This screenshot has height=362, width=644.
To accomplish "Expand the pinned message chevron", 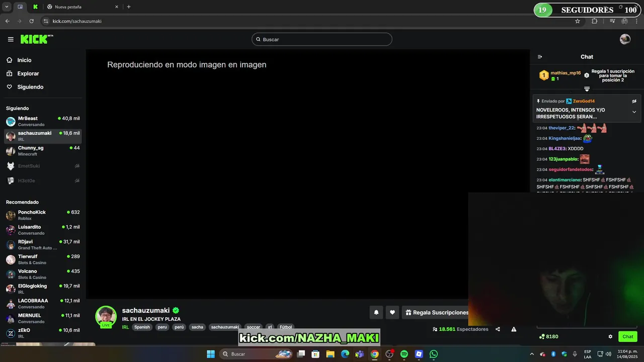I will point(634,112).
